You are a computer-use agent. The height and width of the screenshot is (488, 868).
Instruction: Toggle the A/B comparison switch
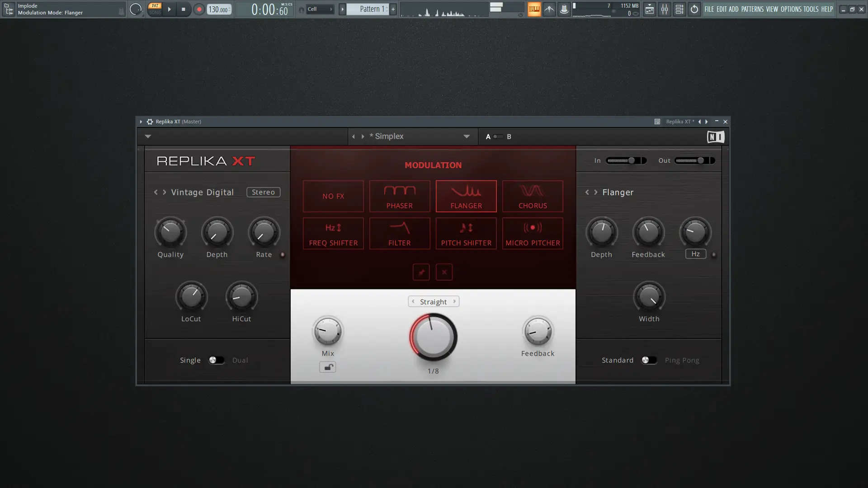[498, 136]
